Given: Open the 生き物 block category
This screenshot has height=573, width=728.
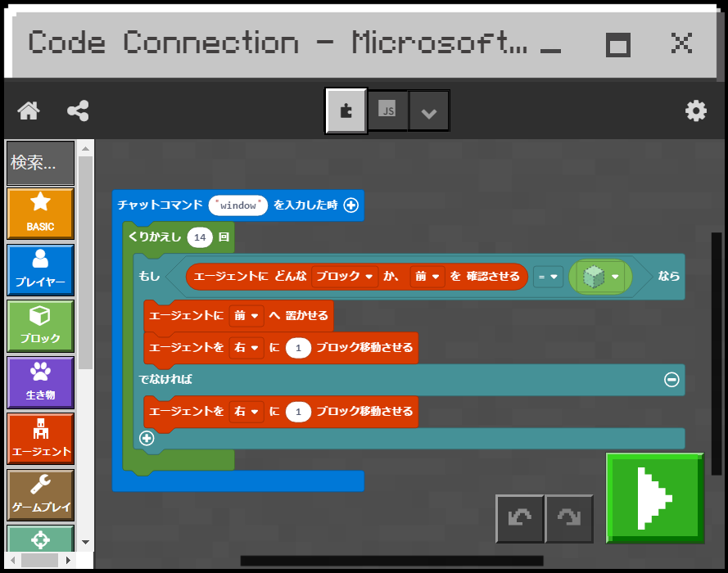Looking at the screenshot, I should (40, 382).
